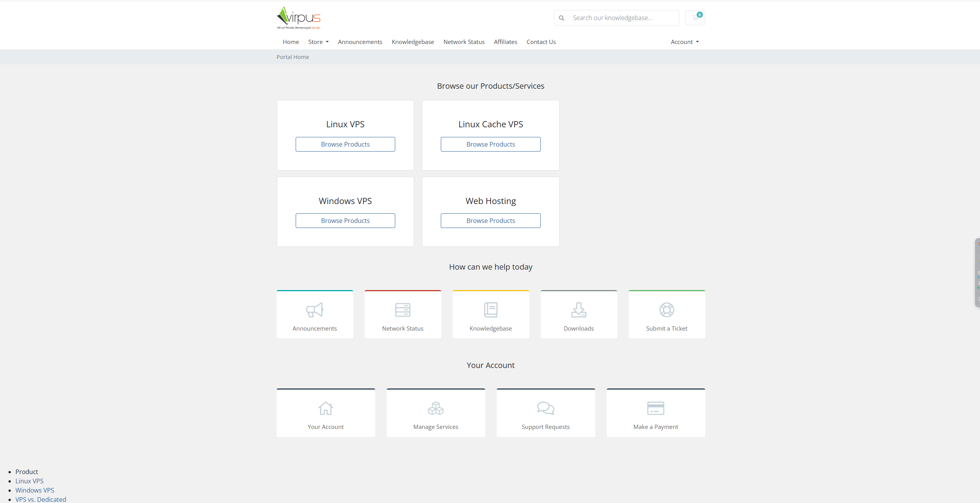The width and height of the screenshot is (980, 503).
Task: Open the Network Status server icon
Action: [x=403, y=310]
